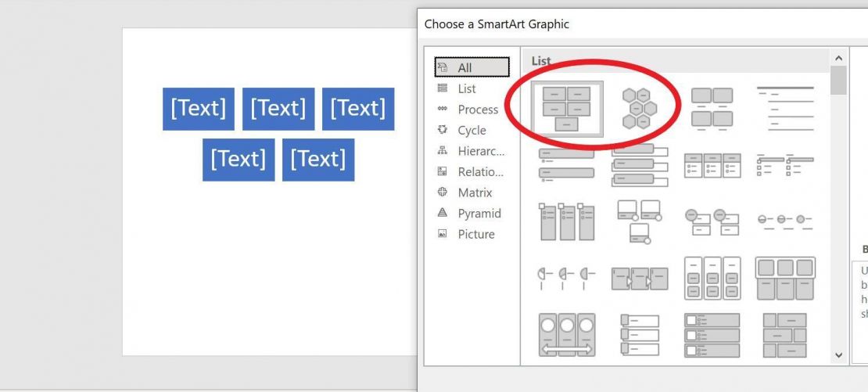Select the Pie Process layout
868x392 pixels.
click(x=566, y=278)
